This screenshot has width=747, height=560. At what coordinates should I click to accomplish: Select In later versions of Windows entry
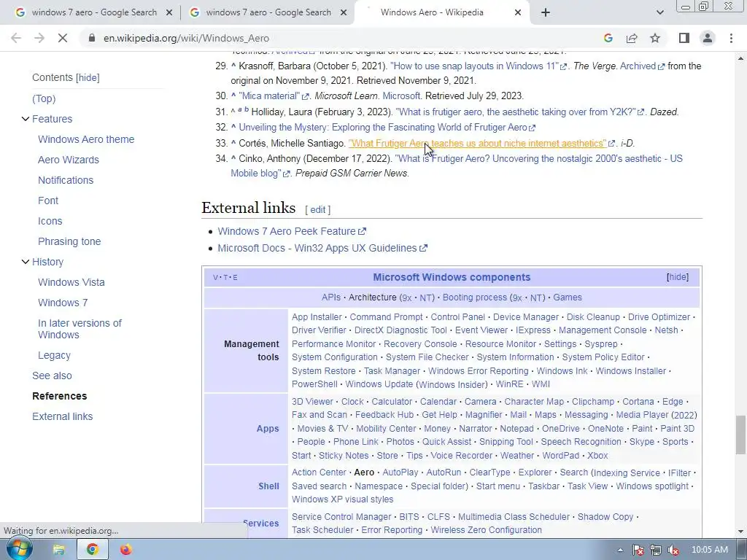click(x=80, y=329)
